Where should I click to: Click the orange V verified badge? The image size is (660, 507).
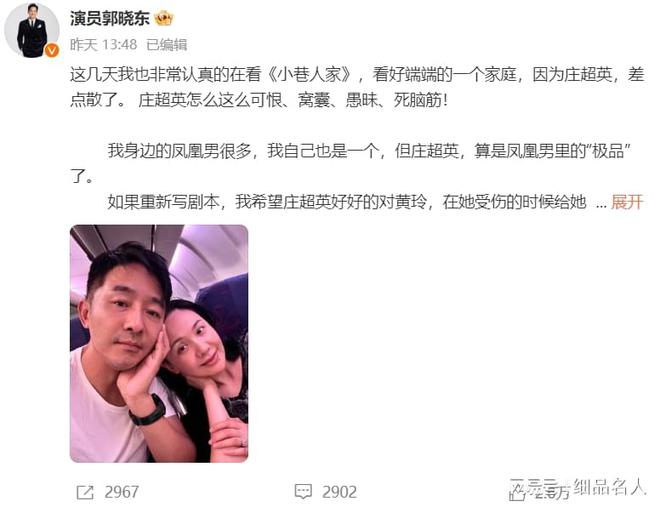tap(52, 50)
